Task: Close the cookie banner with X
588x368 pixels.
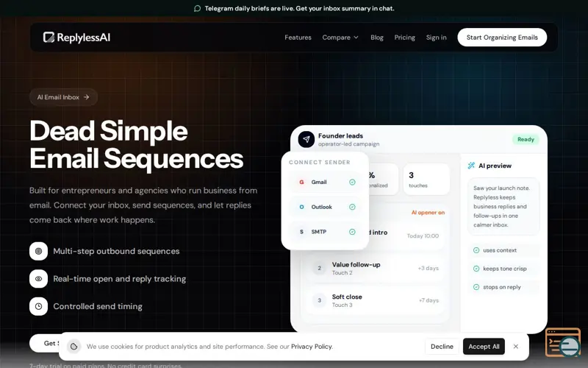Action: coord(516,346)
